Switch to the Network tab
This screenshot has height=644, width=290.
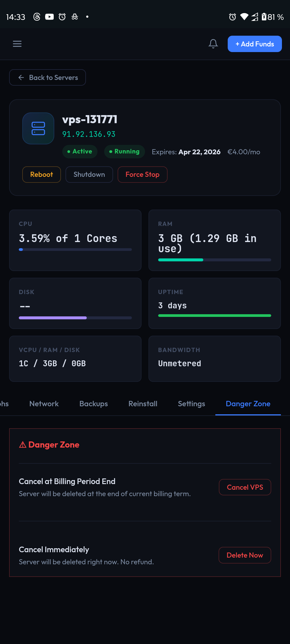click(44, 404)
